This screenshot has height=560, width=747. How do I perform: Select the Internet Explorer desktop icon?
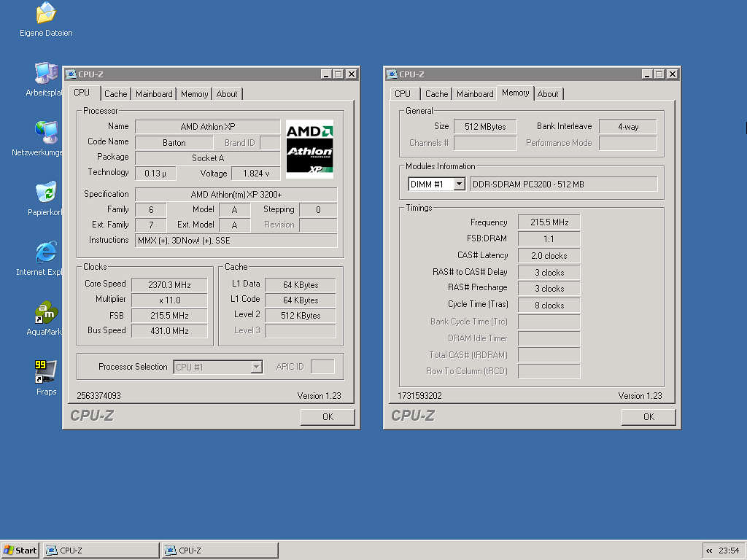click(46, 252)
